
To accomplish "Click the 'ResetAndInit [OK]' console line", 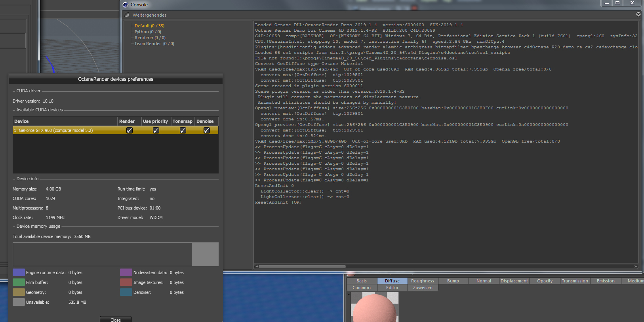I will click(x=278, y=202).
